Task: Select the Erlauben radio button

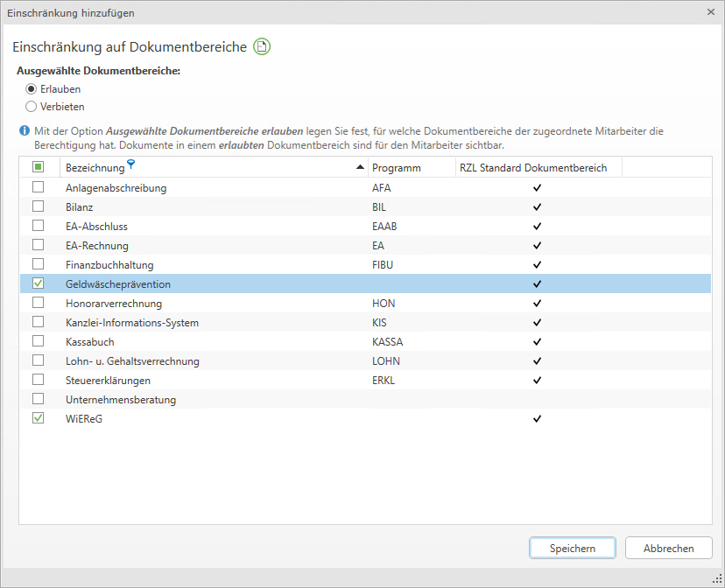Action: pyautogui.click(x=32, y=89)
